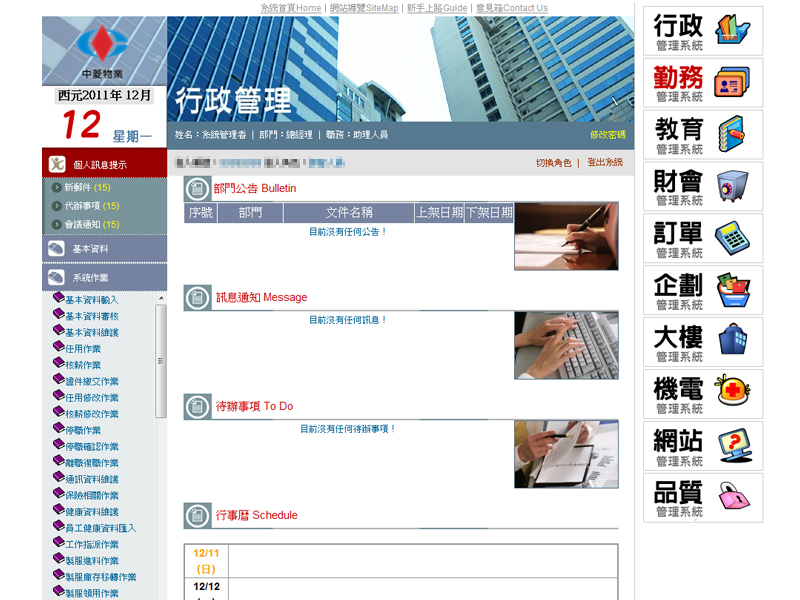Open 會議通知 (15) notifications
Screen dimensions: 800x600
pos(92,224)
